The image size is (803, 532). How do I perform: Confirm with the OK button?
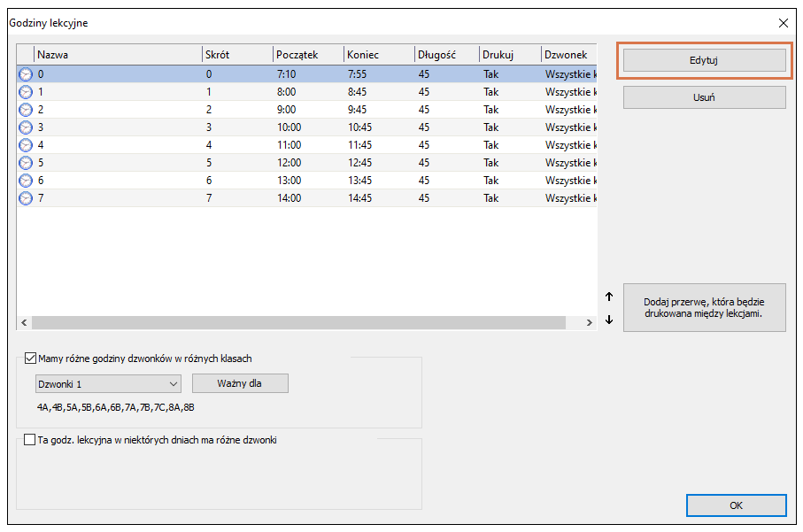tap(737, 505)
